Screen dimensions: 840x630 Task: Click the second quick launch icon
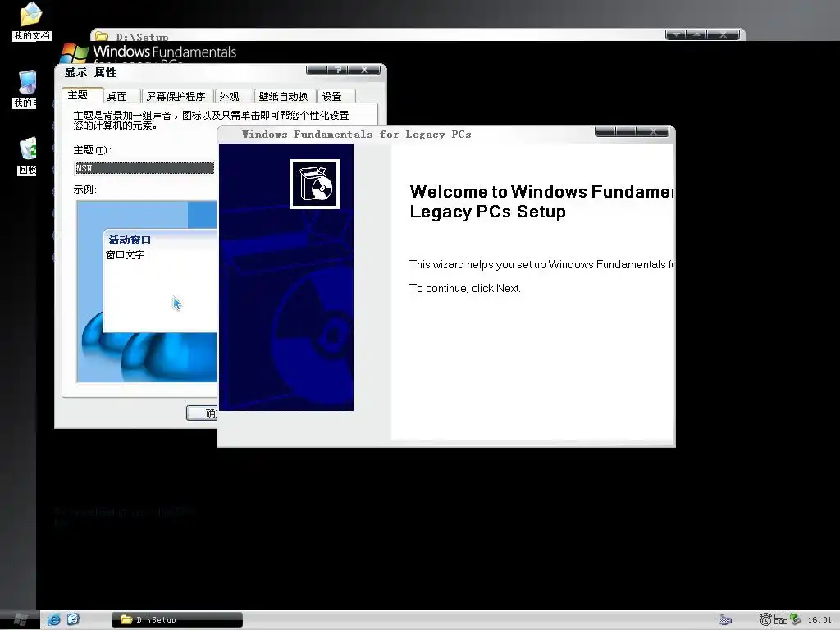(x=73, y=619)
